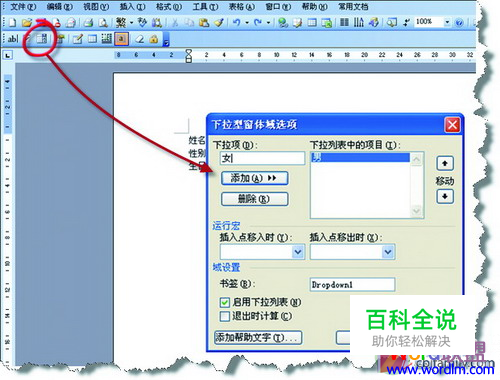
Task: Click the Cut scissors icon
Action: (175, 23)
